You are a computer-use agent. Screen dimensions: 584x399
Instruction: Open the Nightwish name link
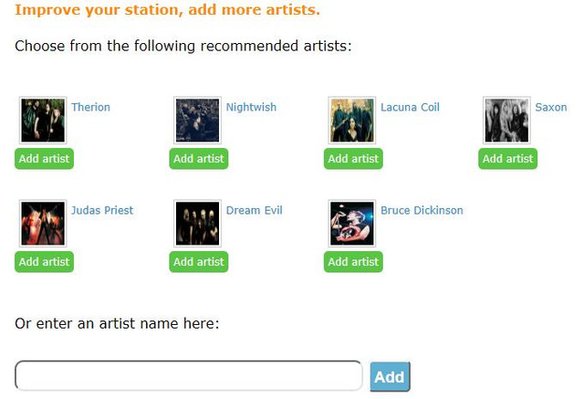tap(251, 107)
